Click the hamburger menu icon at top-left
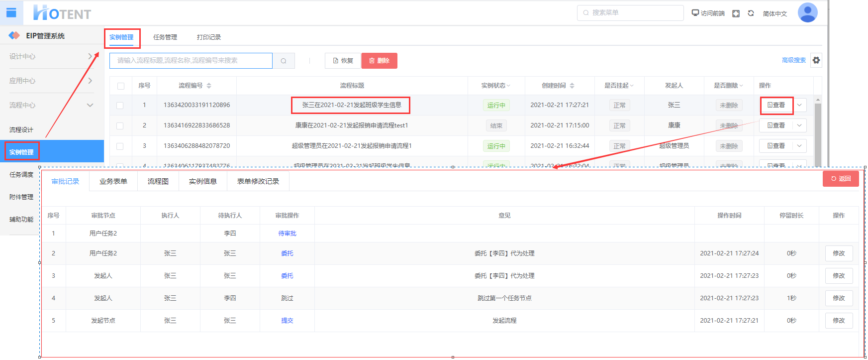This screenshot has height=360, width=868. (11, 13)
